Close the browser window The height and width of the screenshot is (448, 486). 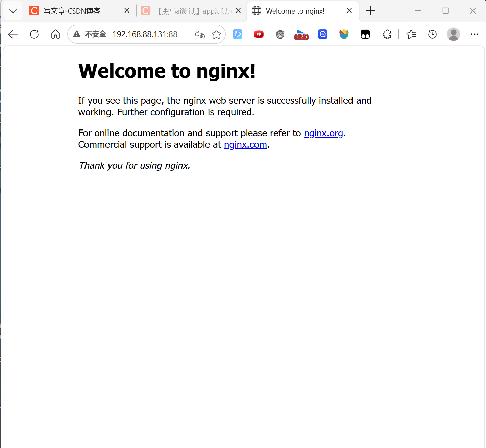click(x=473, y=11)
